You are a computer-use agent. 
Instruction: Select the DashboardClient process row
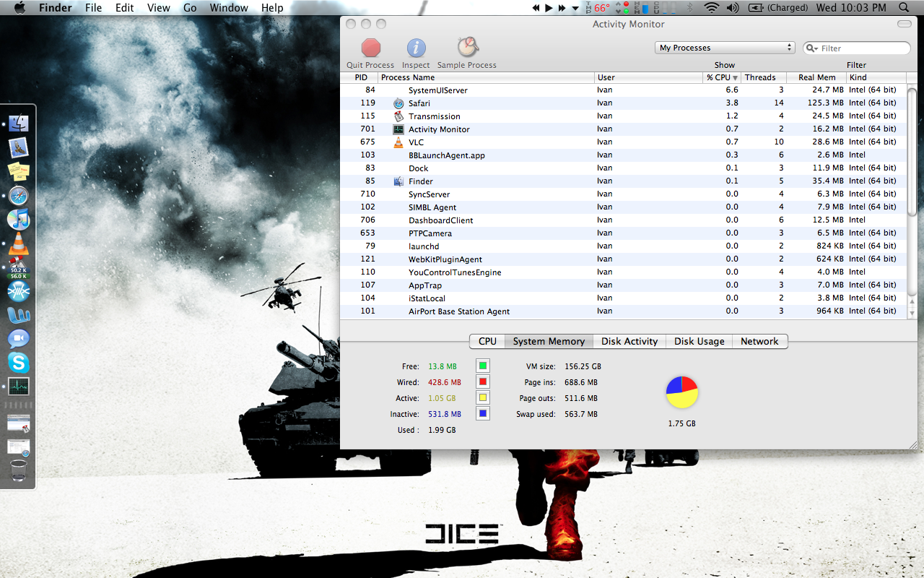click(x=624, y=220)
